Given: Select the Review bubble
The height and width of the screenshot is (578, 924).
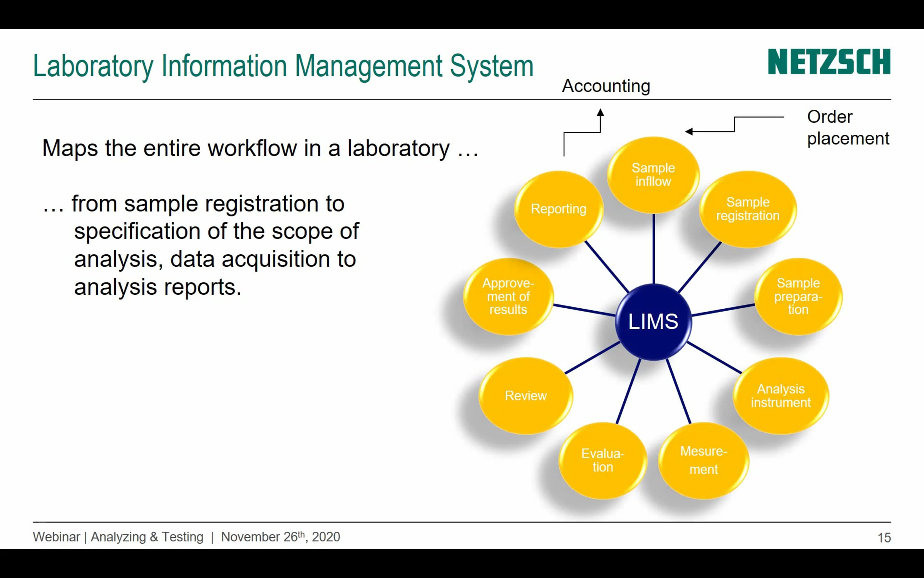Looking at the screenshot, I should pos(526,396).
